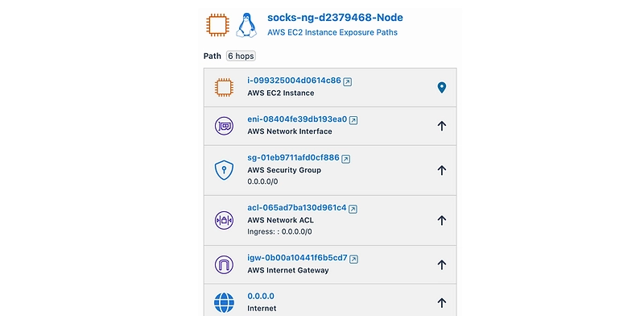The width and height of the screenshot is (644, 316).
Task: Click the Linux penguin icon in header
Action: 246,25
